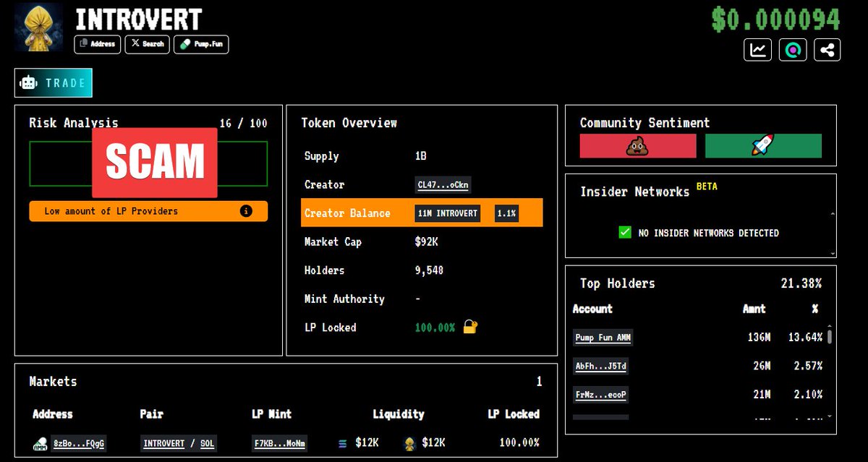Click the LP Locked 100.00% value in Token Overview
This screenshot has height=462, width=868.
click(435, 328)
